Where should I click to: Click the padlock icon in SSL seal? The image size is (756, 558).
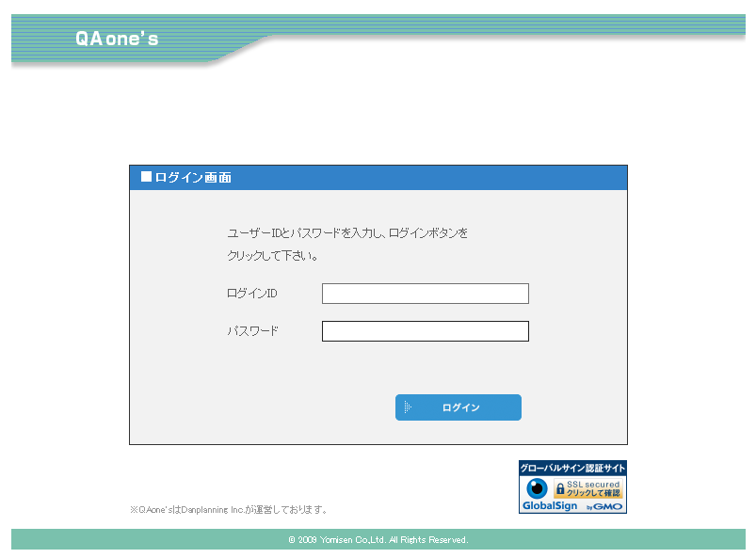click(x=559, y=489)
